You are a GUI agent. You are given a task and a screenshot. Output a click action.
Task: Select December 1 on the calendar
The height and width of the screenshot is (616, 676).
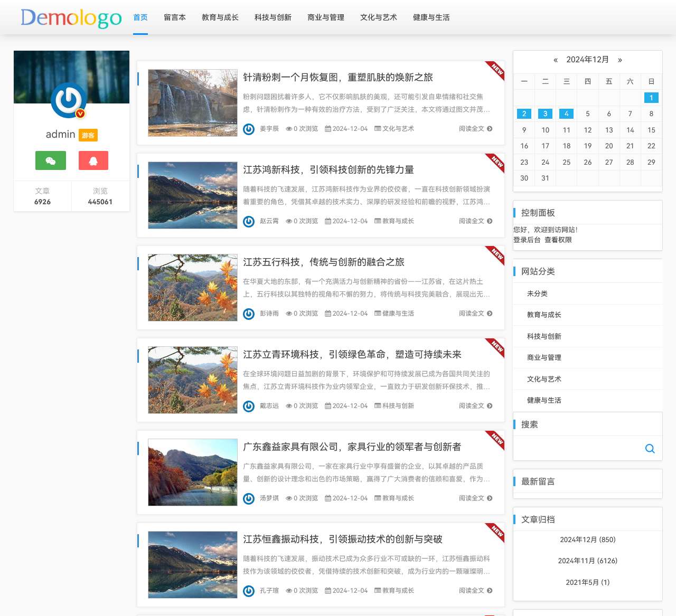pos(651,98)
